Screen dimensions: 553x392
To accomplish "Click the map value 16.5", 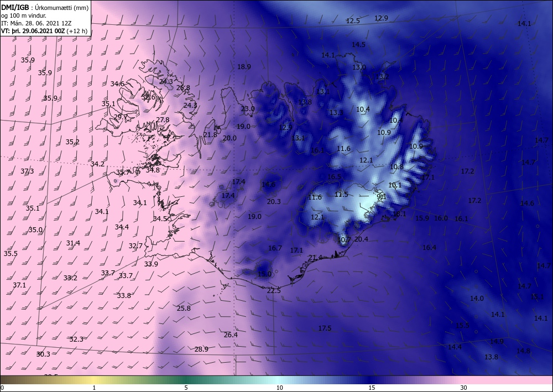I will [x=335, y=176].
